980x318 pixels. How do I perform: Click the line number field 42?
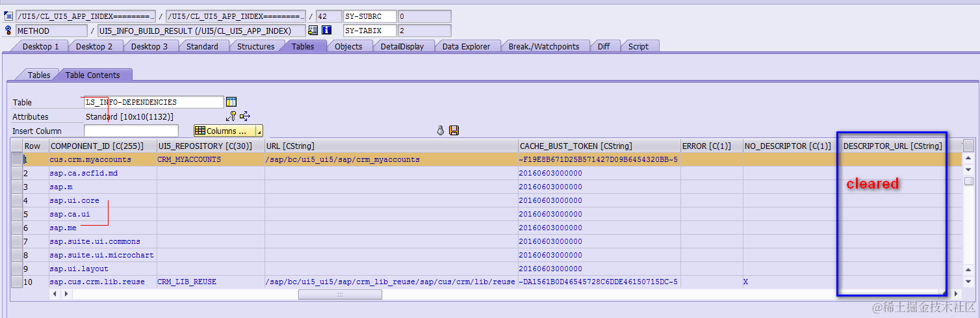point(329,16)
